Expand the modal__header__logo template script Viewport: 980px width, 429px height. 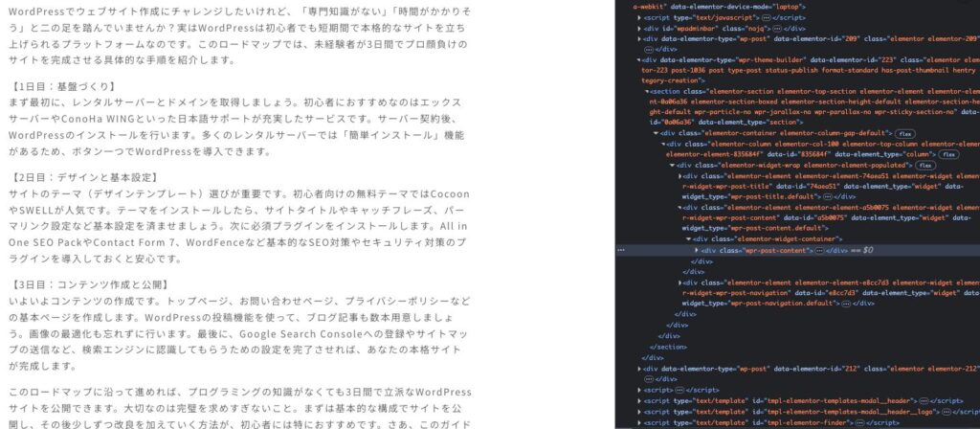[639, 412]
